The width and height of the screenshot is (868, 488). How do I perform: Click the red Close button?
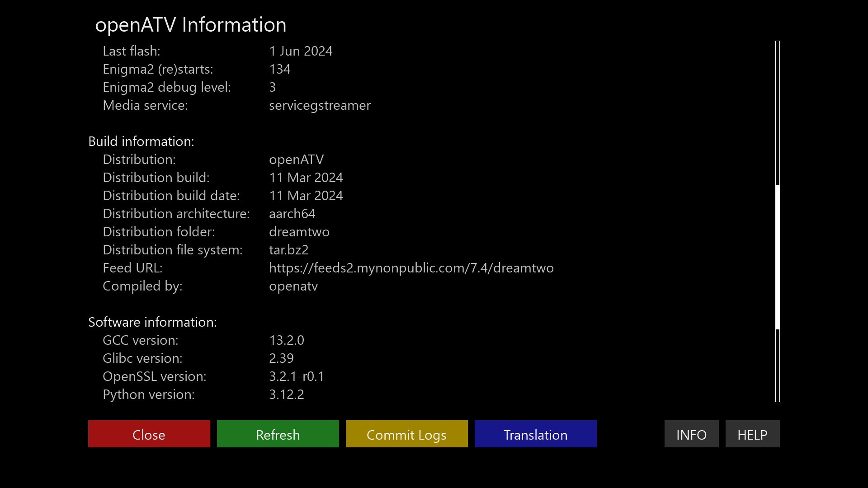149,434
